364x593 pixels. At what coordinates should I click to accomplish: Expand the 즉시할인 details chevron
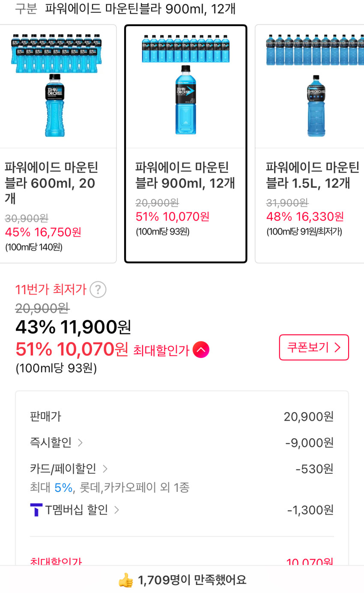pos(80,442)
